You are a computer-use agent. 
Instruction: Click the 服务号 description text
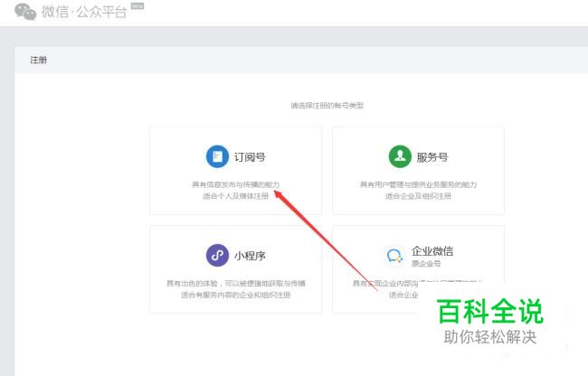click(418, 190)
